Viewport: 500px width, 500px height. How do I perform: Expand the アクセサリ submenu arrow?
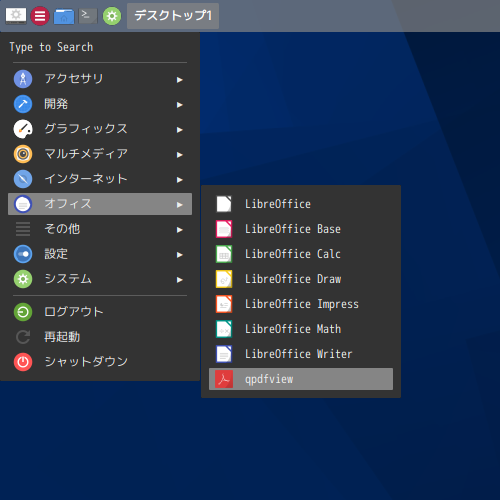(x=180, y=80)
